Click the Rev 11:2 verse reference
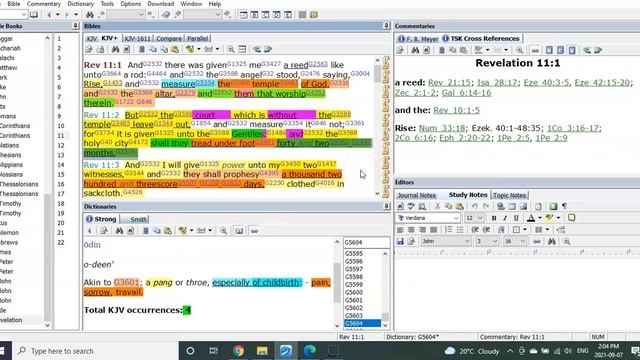The width and height of the screenshot is (640, 360). click(101, 115)
